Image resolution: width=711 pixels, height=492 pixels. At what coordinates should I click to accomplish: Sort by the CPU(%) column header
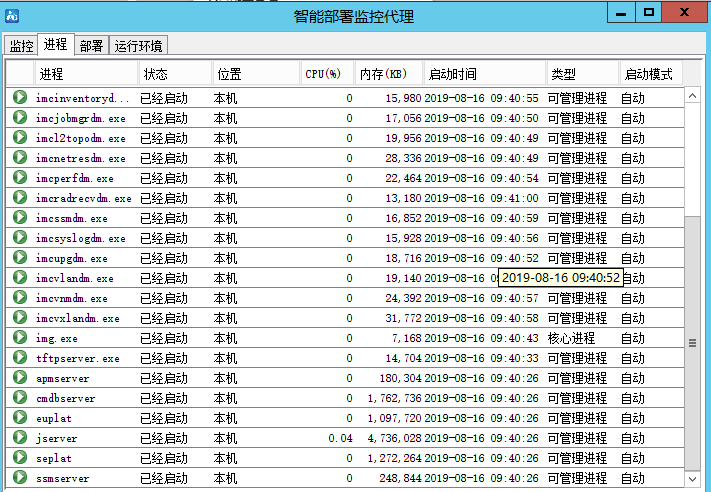tap(327, 74)
